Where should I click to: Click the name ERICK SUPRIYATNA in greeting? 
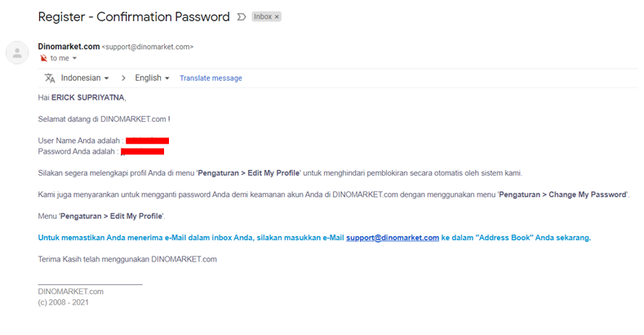88,97
